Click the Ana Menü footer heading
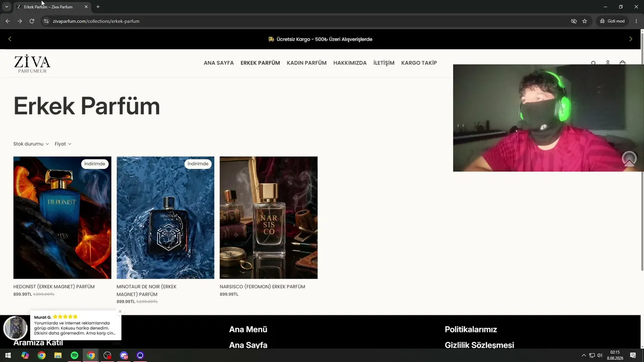The image size is (644, 362). [x=248, y=329]
